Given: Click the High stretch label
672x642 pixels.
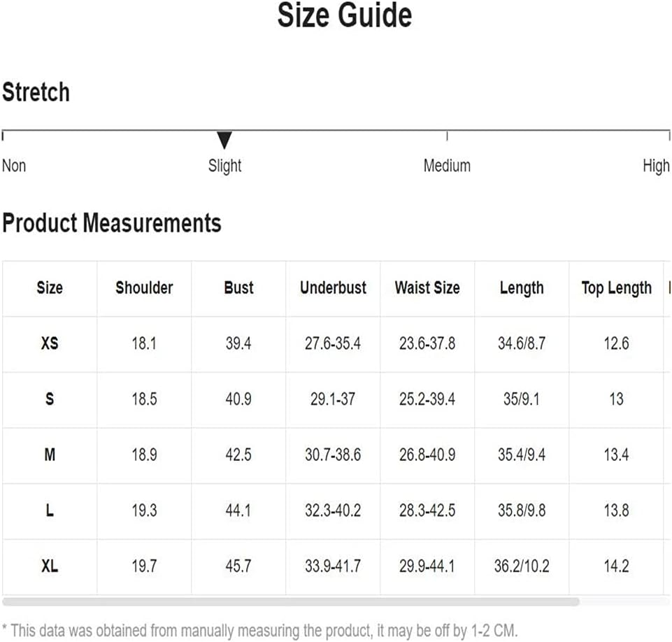Looking at the screenshot, I should (x=656, y=166).
